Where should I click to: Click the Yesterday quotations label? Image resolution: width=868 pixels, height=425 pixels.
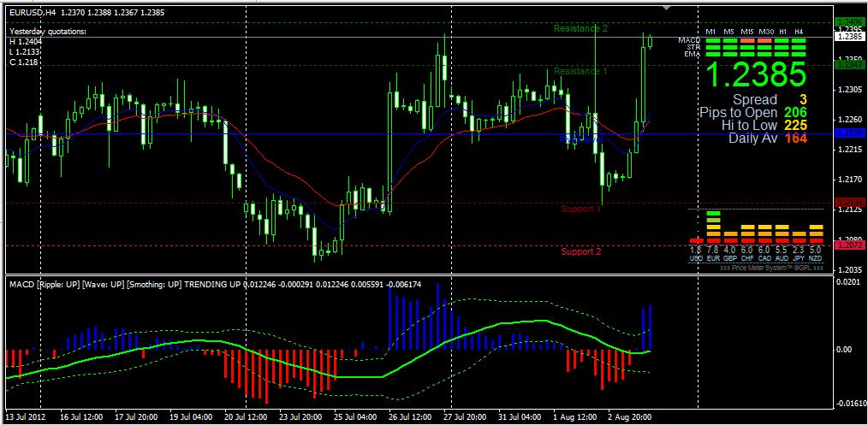click(48, 32)
